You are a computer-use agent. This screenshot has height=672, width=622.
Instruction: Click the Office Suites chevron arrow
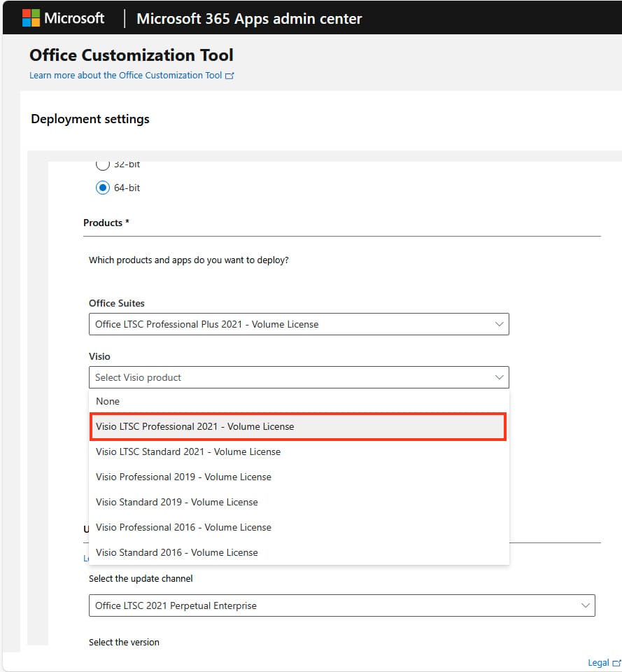pos(499,324)
